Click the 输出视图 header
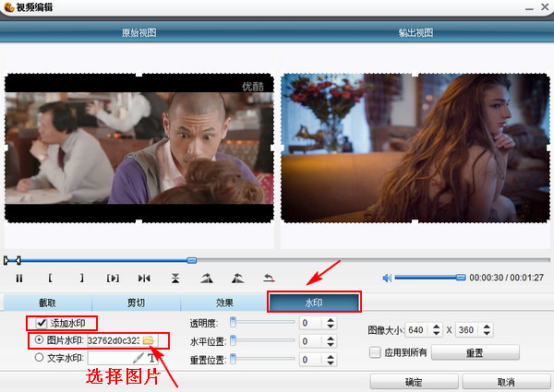This screenshot has width=554, height=392. pyautogui.click(x=415, y=33)
